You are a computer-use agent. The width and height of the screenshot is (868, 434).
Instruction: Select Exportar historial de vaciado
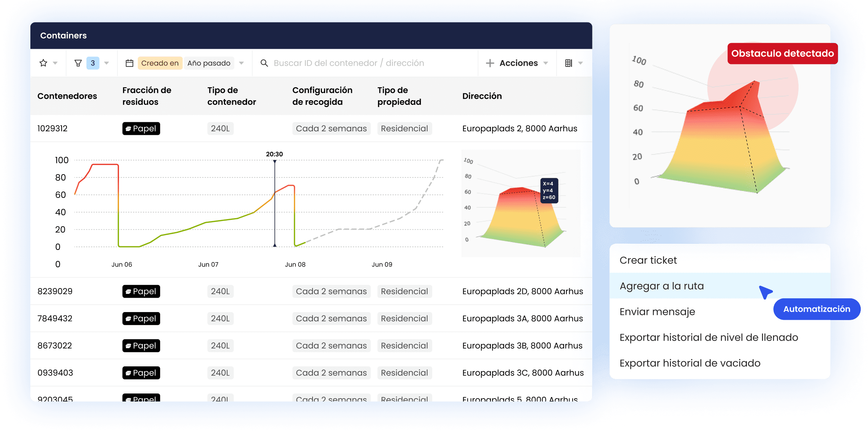click(690, 363)
